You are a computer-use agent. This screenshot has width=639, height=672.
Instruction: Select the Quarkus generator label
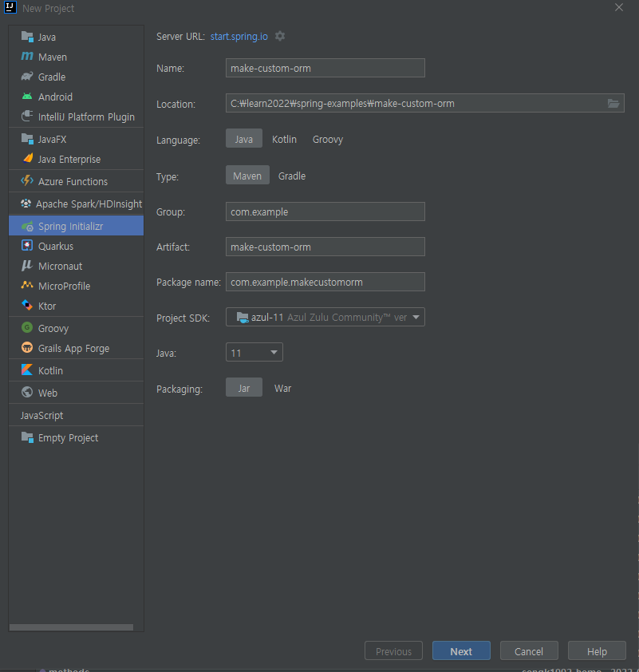[56, 247]
